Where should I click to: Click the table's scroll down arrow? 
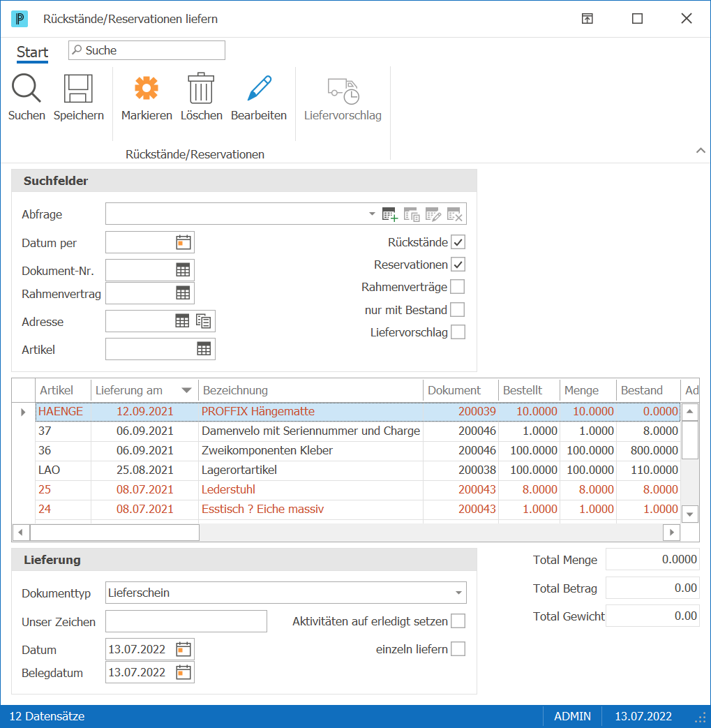[690, 514]
